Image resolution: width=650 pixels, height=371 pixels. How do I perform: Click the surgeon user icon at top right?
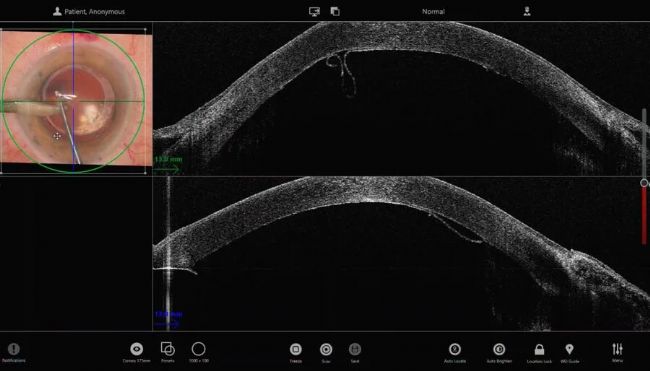[527, 12]
